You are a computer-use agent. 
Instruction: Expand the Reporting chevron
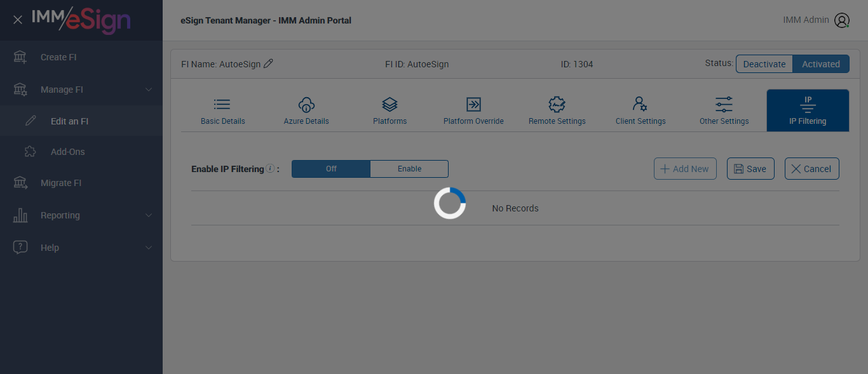click(x=149, y=215)
